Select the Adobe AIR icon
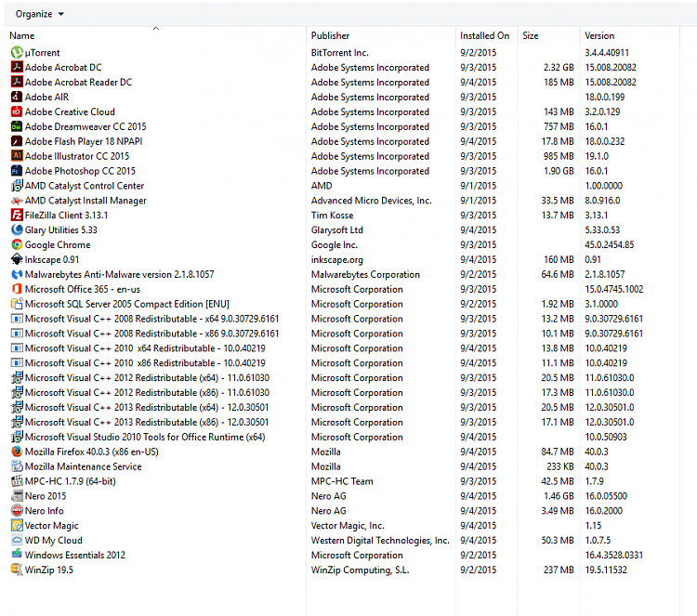697x616 pixels. click(x=17, y=97)
